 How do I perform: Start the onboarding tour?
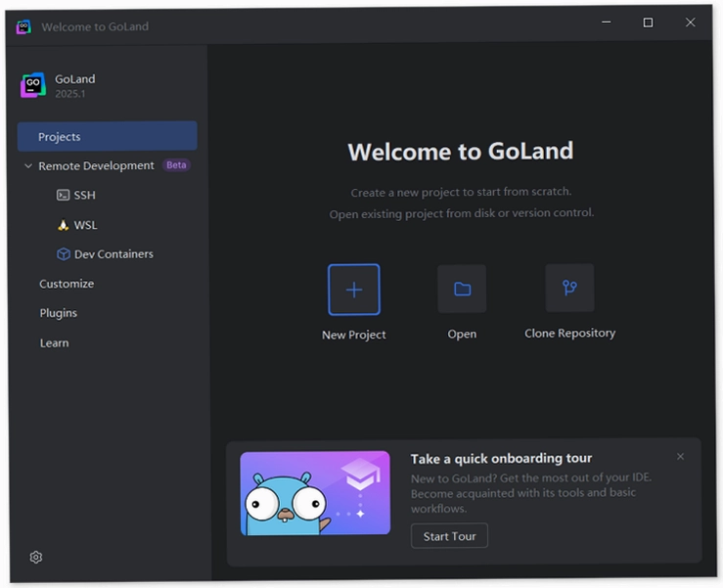pyautogui.click(x=449, y=536)
